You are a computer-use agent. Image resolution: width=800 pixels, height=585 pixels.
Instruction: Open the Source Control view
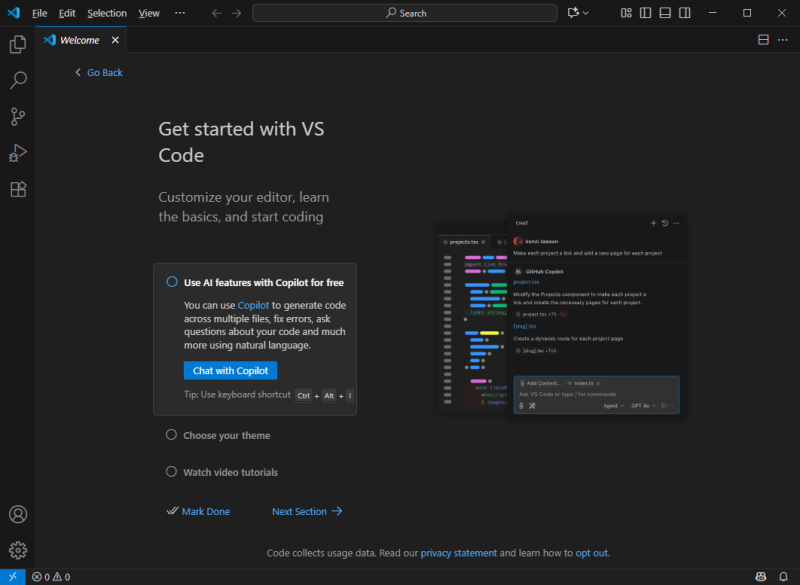pos(18,117)
